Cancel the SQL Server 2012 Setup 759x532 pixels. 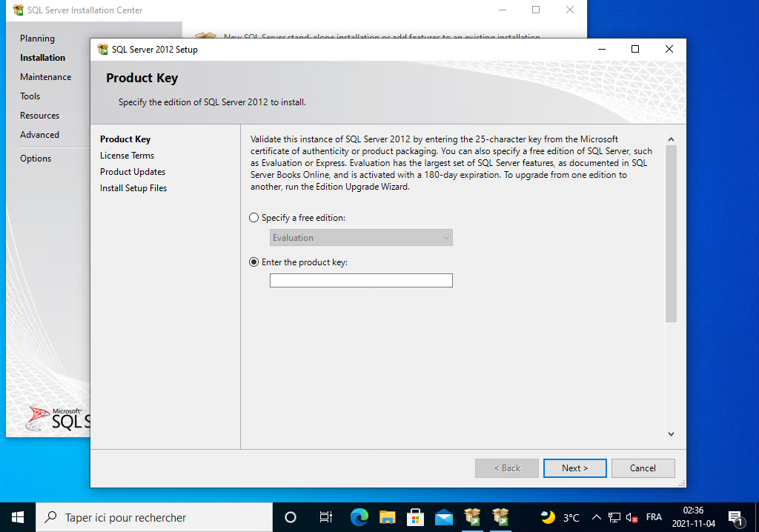643,468
